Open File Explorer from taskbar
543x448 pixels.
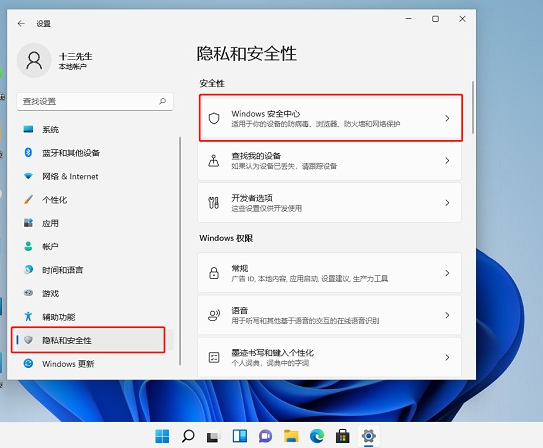291,436
